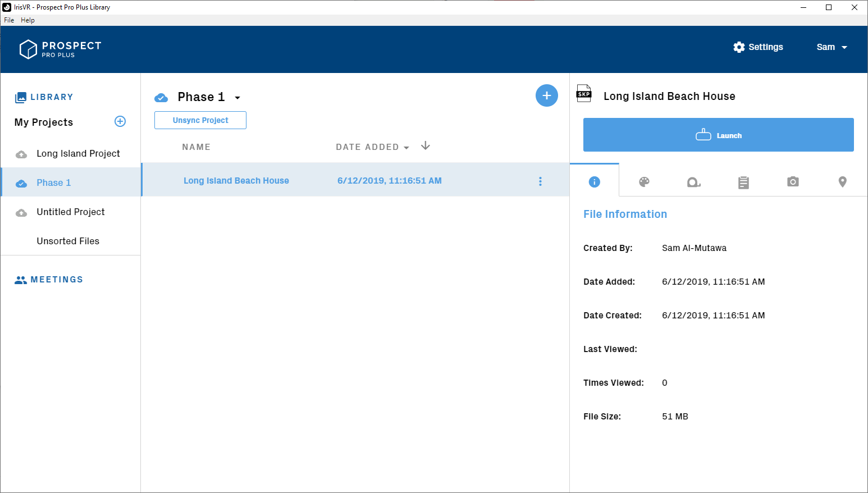The image size is (868, 493).
Task: Open the location pin tab
Action: click(842, 181)
